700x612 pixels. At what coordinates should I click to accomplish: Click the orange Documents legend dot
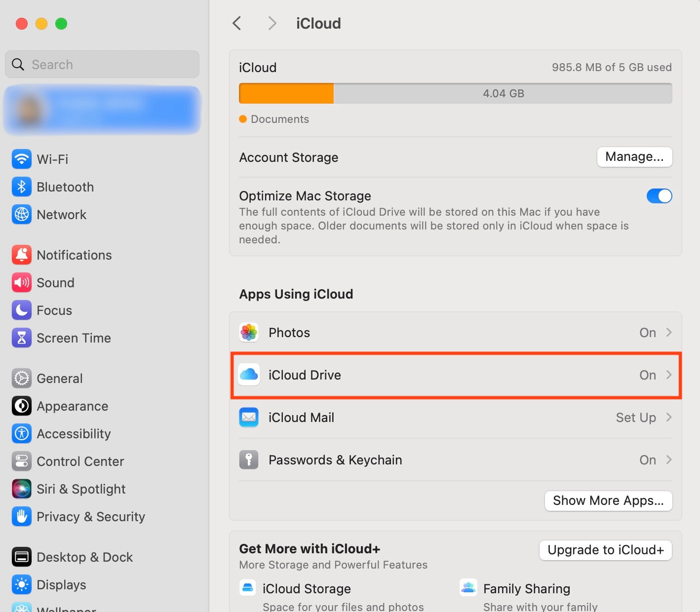click(x=243, y=119)
